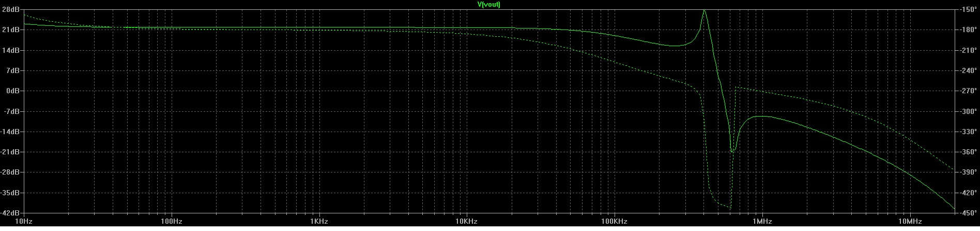
Task: Click the 14dB left axis label
Action: [10, 50]
